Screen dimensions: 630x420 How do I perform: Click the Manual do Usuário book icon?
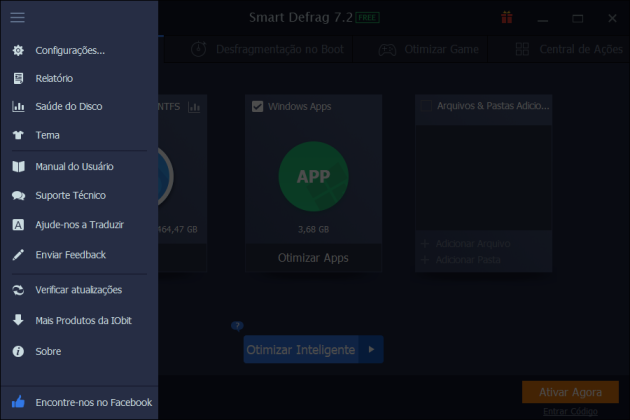[x=18, y=166]
